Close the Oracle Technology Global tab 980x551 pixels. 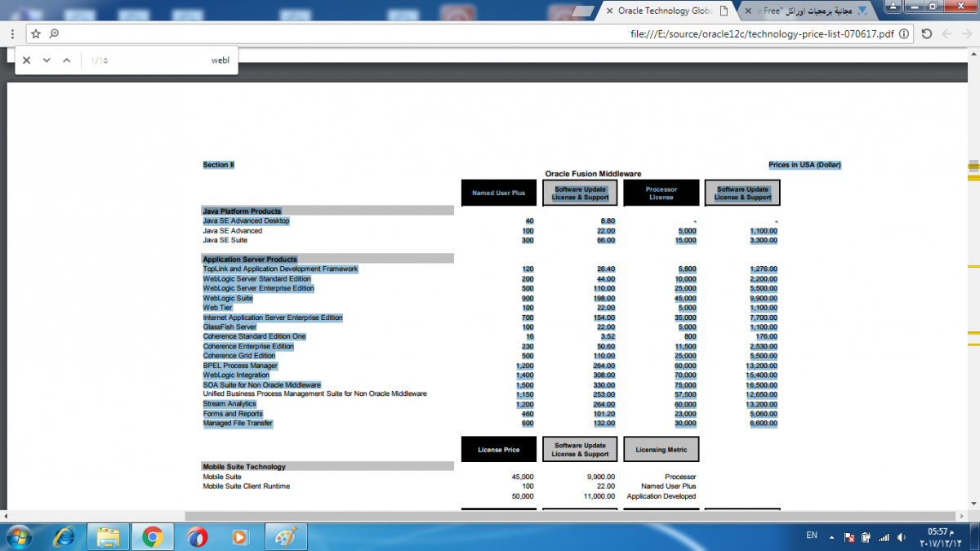[x=609, y=11]
